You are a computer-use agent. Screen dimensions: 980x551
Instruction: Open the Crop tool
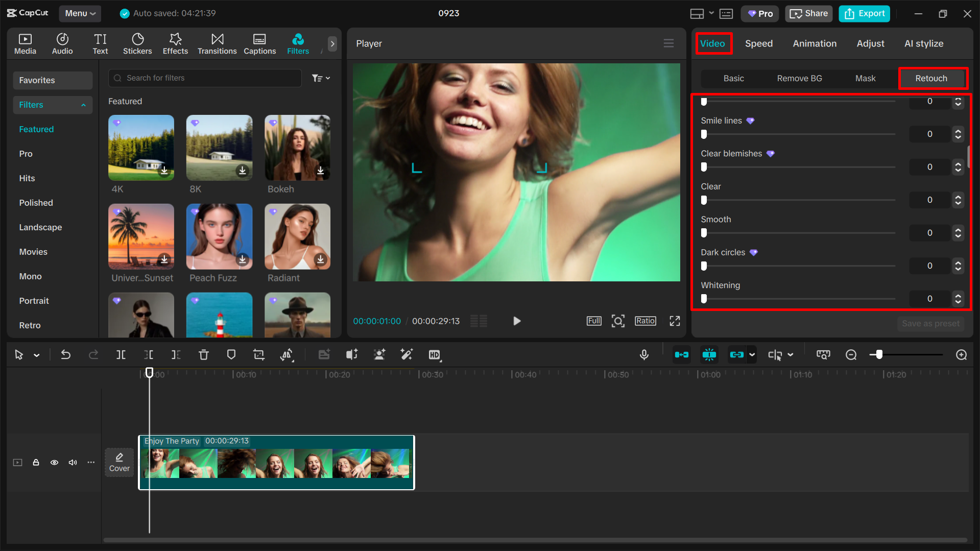pyautogui.click(x=259, y=354)
